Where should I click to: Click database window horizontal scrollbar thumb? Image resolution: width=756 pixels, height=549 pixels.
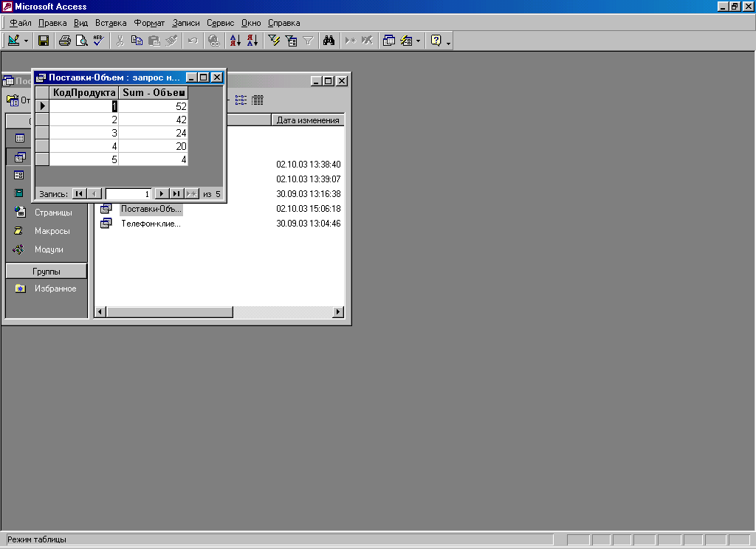(169, 312)
